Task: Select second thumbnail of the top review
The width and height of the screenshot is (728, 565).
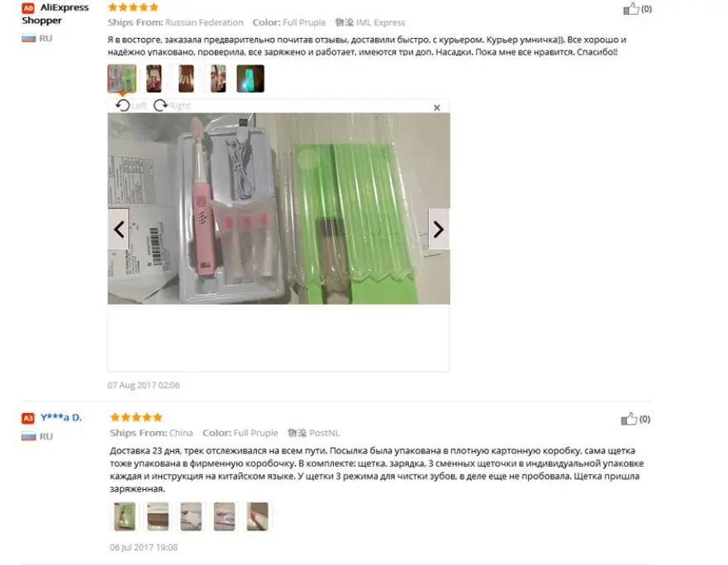Action: 155,78
